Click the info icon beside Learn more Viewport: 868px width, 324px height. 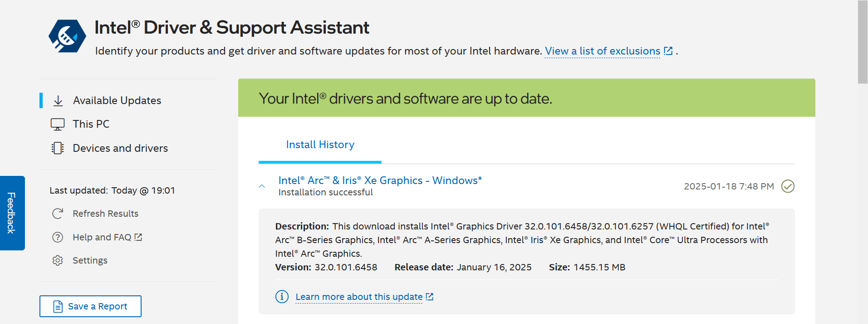pyautogui.click(x=282, y=297)
